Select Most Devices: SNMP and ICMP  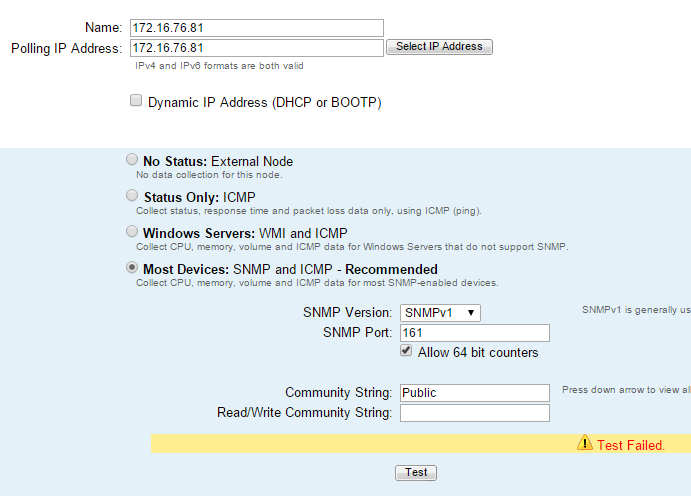click(x=132, y=267)
